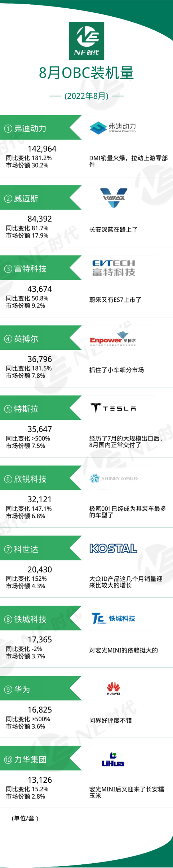The image size is (173, 868).
Task: Select the ① 弗迪动力 green banner
Action: pyautogui.click(x=41, y=128)
